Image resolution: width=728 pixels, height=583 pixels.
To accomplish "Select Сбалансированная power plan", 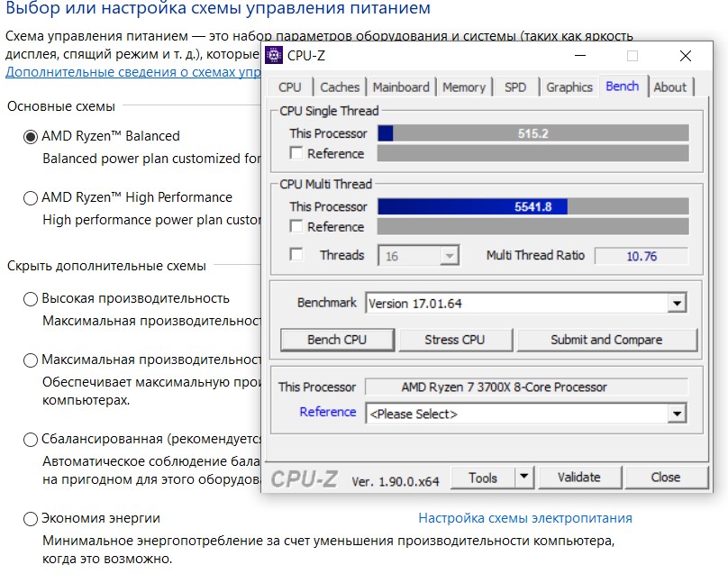I will [x=31, y=440].
